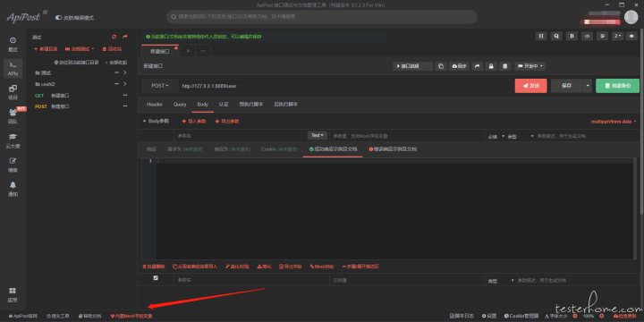Click the zoom-in plus icon by 100%

pyautogui.click(x=602, y=317)
